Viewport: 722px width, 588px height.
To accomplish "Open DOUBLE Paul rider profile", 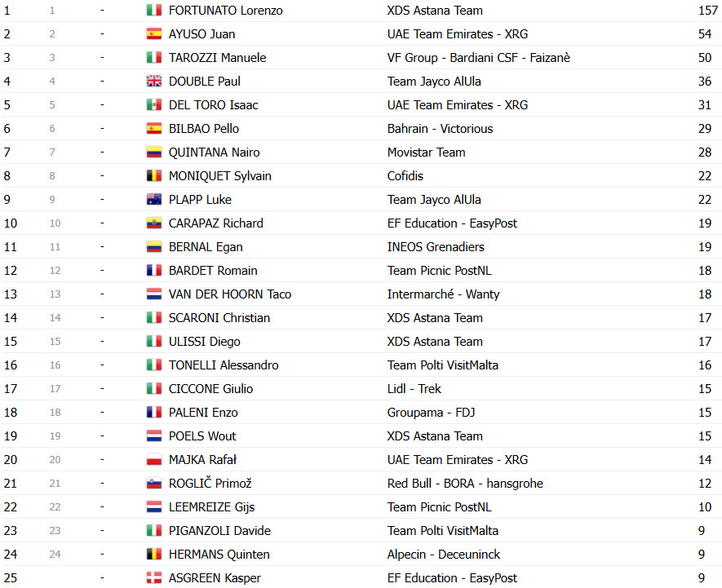I will point(205,82).
